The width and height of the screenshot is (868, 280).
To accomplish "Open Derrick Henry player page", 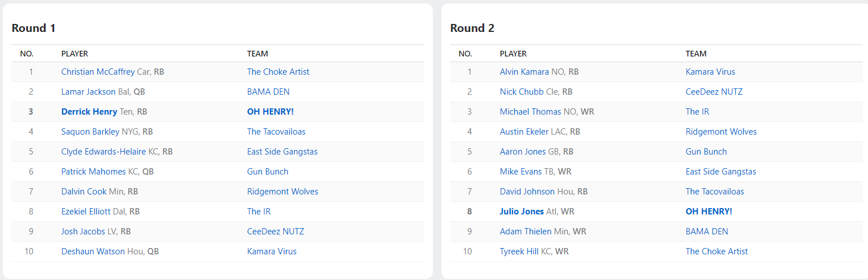I will click(x=89, y=112).
